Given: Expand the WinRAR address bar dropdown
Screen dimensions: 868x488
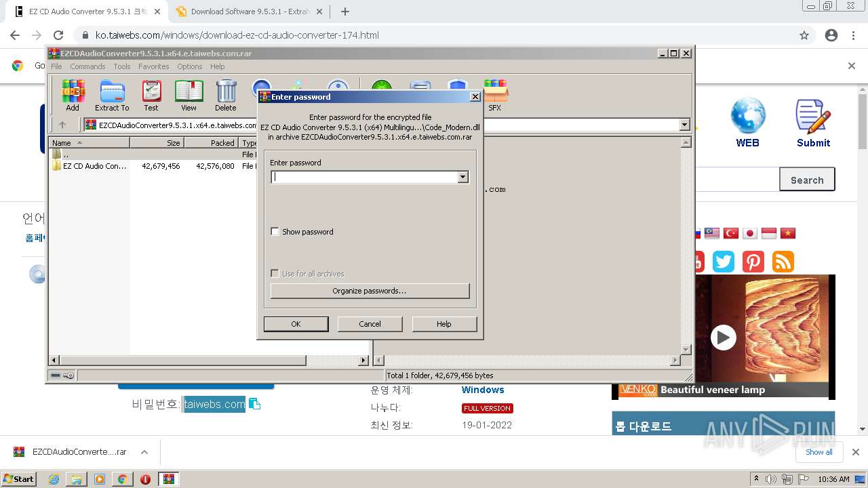Looking at the screenshot, I should [684, 125].
